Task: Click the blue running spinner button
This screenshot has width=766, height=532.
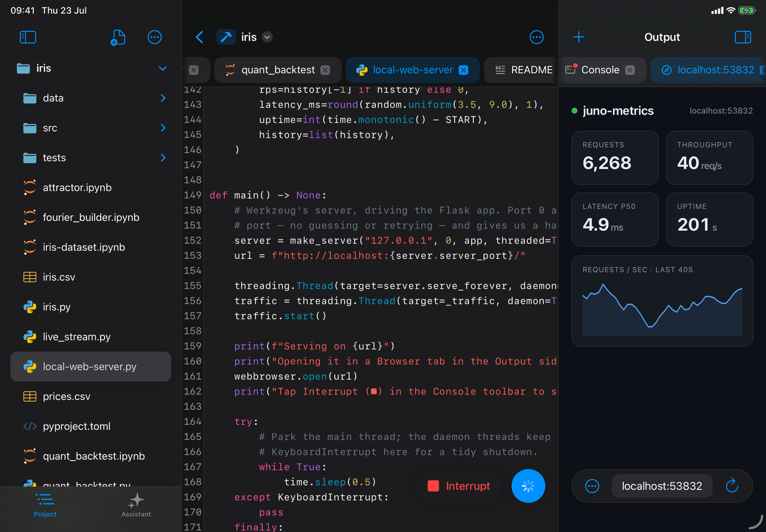Action: click(x=528, y=486)
